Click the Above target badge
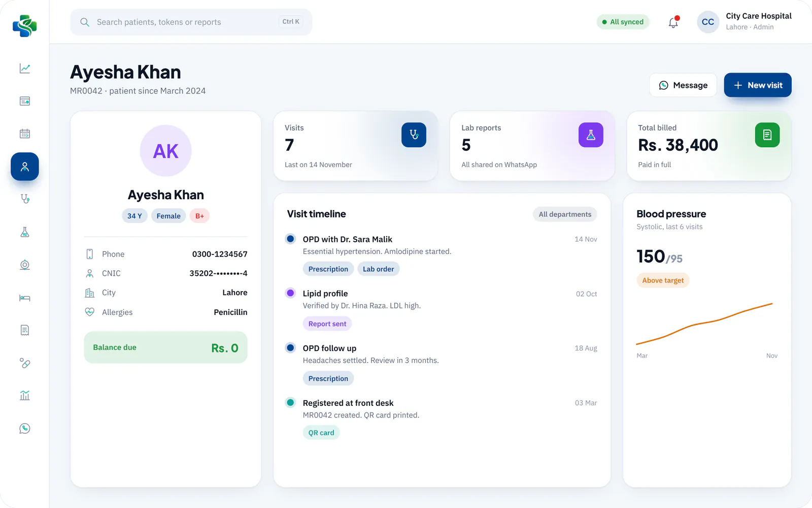The image size is (812, 508). click(x=663, y=280)
